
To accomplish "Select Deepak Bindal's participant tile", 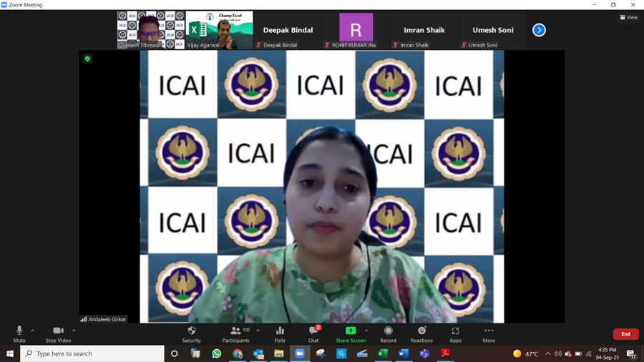I will (x=288, y=30).
